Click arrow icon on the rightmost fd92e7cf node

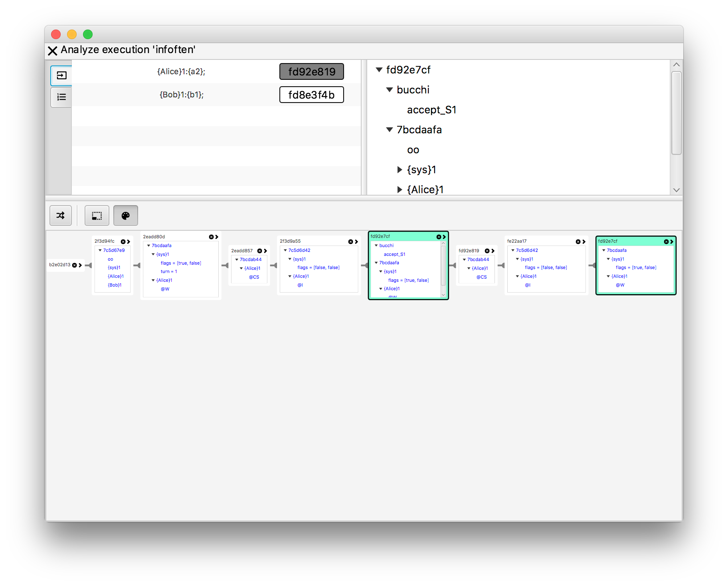[x=672, y=242]
